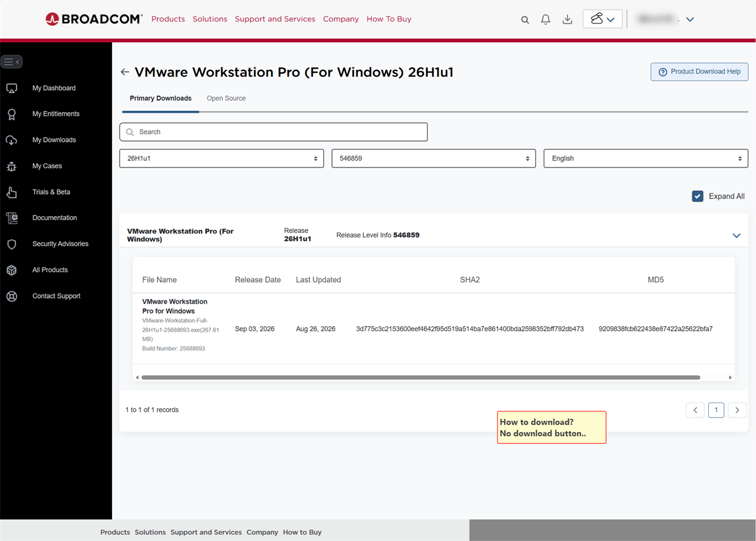Collapse the VMware Workstation Pro section chevron

coord(736,236)
